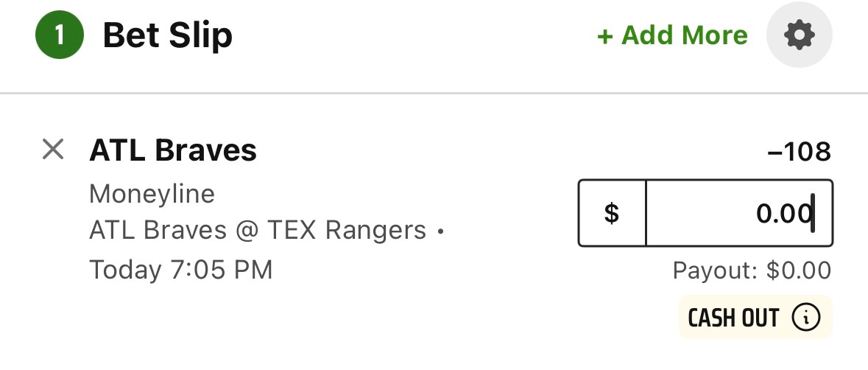
Task: Click the plus symbol before Add More
Action: tap(605, 37)
